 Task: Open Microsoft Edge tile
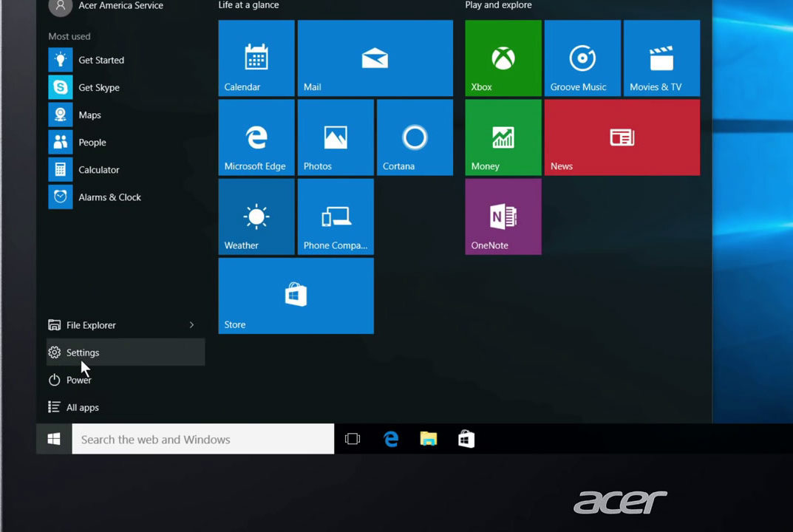(256, 137)
